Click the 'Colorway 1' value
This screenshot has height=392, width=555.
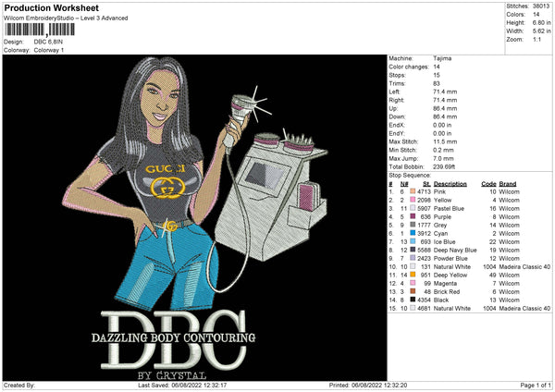click(49, 50)
